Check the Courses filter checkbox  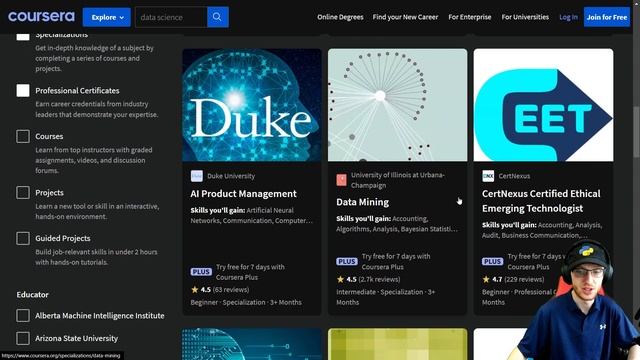(23, 136)
